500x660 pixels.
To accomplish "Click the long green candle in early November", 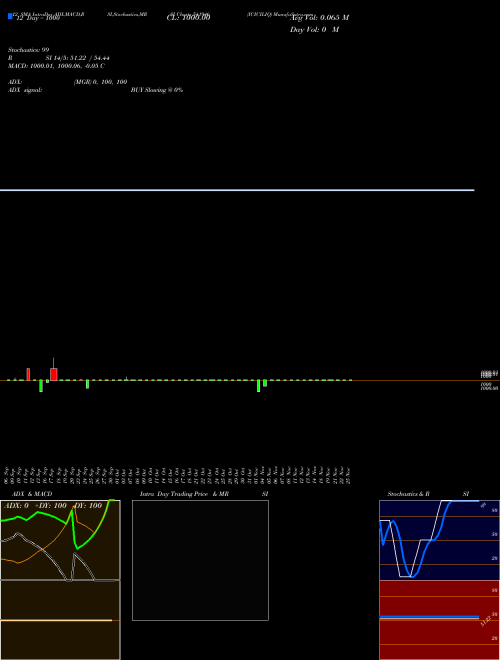I will tap(258, 386).
